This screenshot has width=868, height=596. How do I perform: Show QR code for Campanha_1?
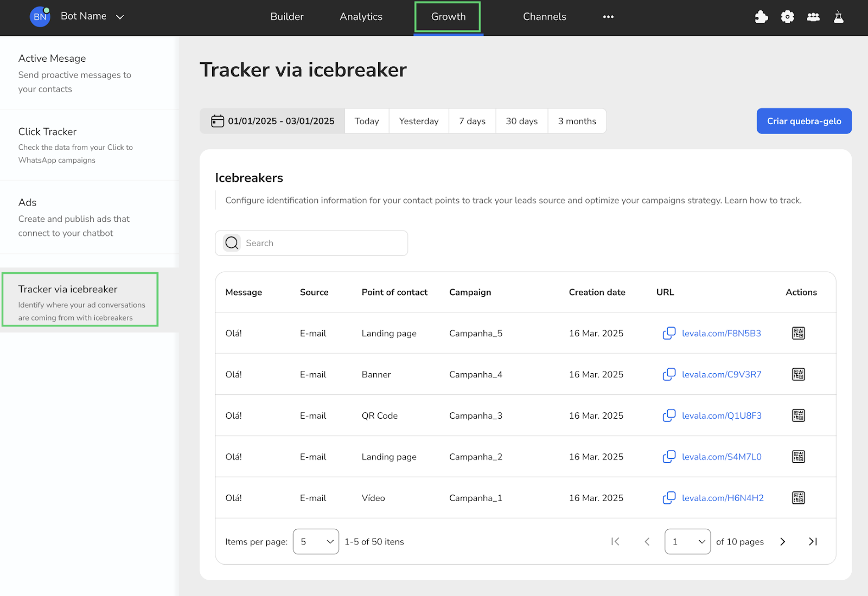tap(798, 498)
